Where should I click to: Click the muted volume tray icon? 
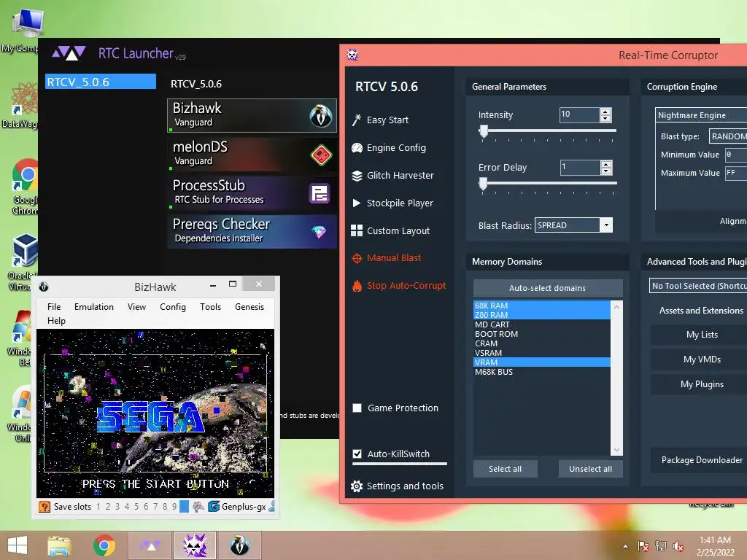click(678, 546)
